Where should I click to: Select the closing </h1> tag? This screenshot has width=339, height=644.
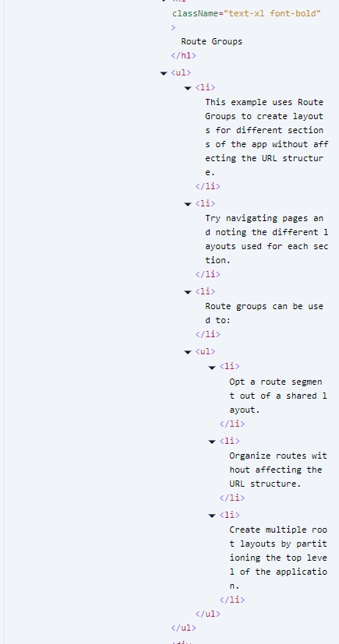coord(184,55)
